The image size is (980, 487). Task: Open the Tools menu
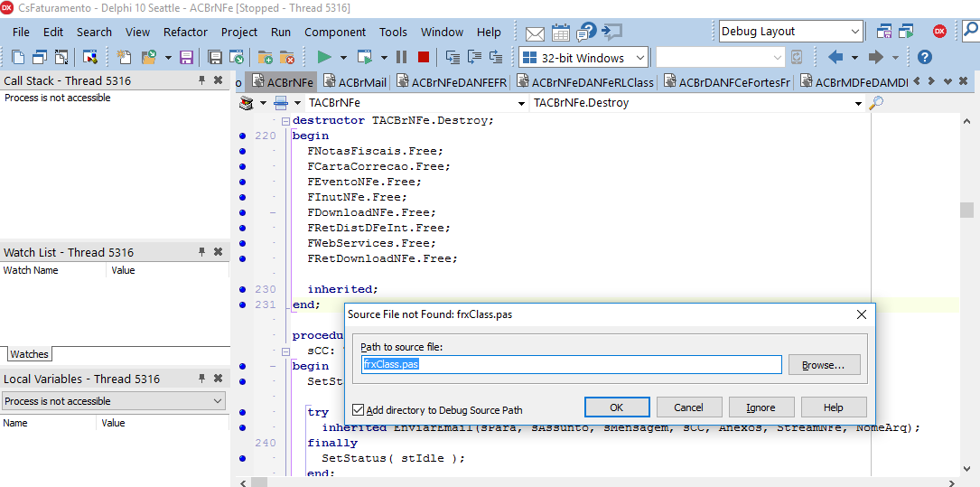[393, 32]
